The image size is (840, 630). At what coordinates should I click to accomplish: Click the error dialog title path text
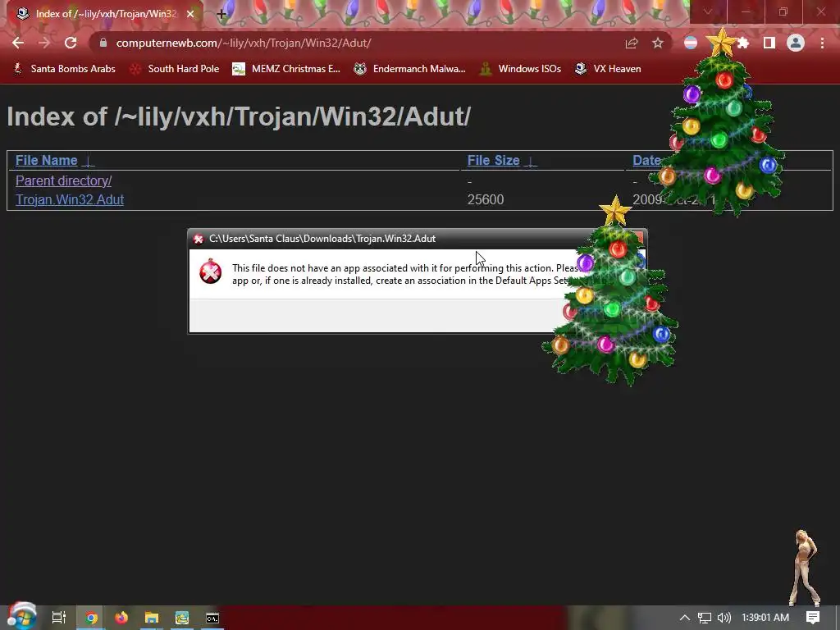[322, 239]
